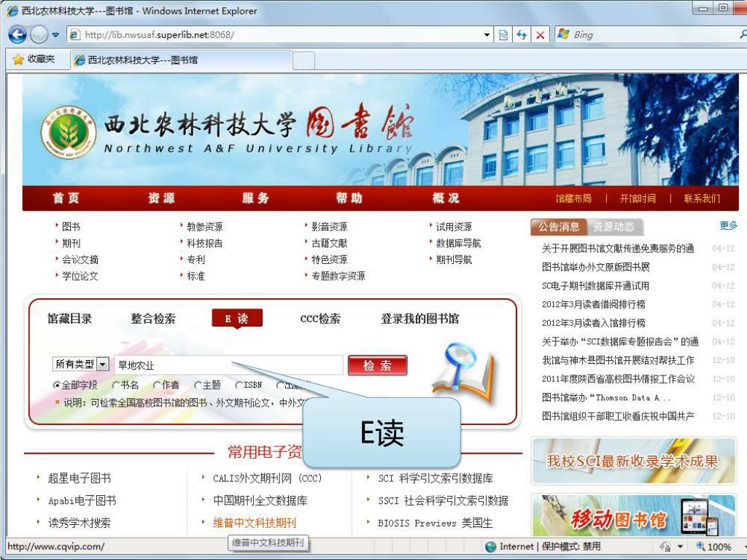Open the 登录我的图书馆 tab
Viewport: 747px width, 560px height.
coord(419,319)
